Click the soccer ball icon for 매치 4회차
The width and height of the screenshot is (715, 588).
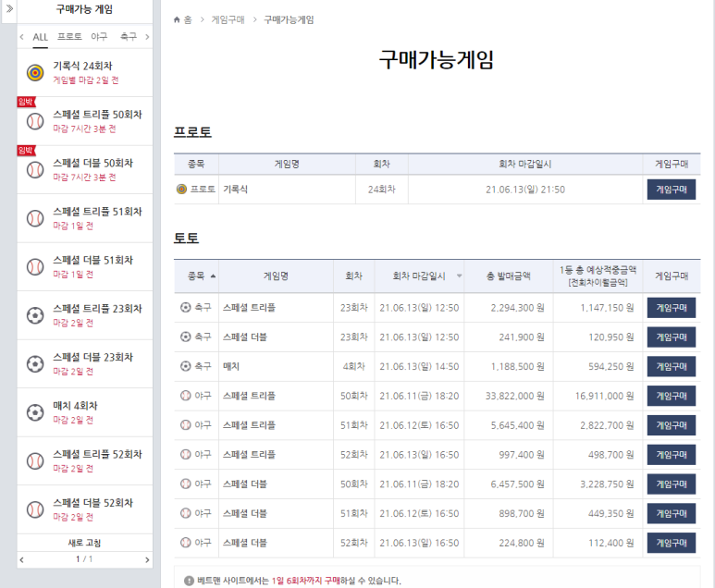pos(35,412)
